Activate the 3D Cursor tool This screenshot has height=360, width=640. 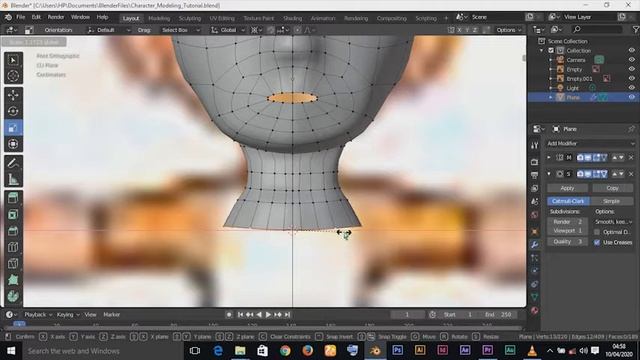13,76
